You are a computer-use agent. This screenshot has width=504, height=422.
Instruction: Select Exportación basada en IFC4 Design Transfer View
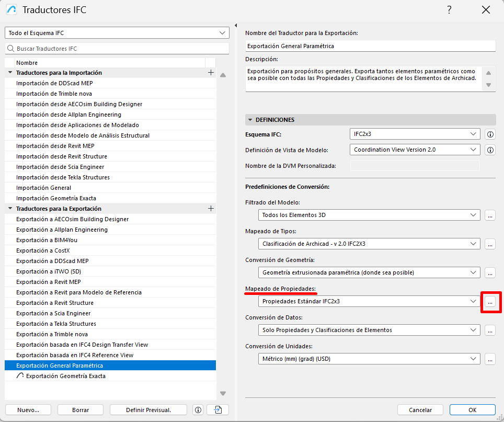[110, 345]
